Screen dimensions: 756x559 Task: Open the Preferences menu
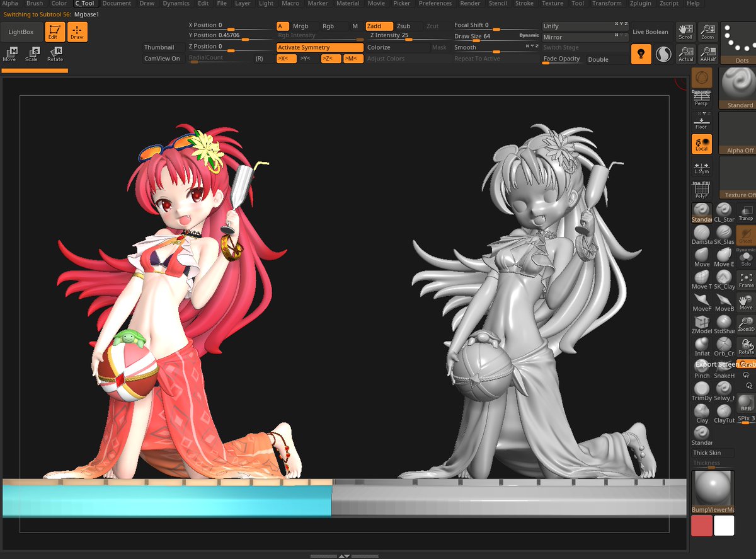tap(435, 3)
